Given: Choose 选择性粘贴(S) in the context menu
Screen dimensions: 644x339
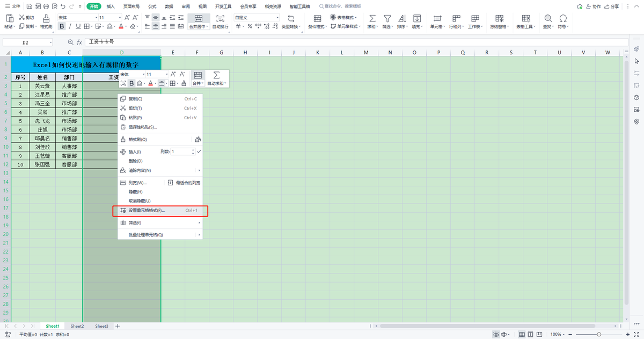Looking at the screenshot, I should coord(160,127).
